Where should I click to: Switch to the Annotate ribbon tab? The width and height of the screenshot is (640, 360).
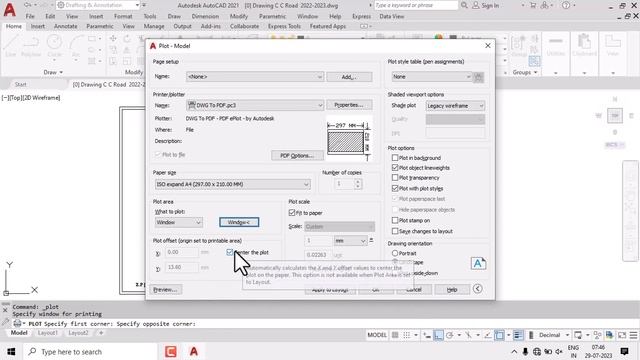click(x=65, y=26)
